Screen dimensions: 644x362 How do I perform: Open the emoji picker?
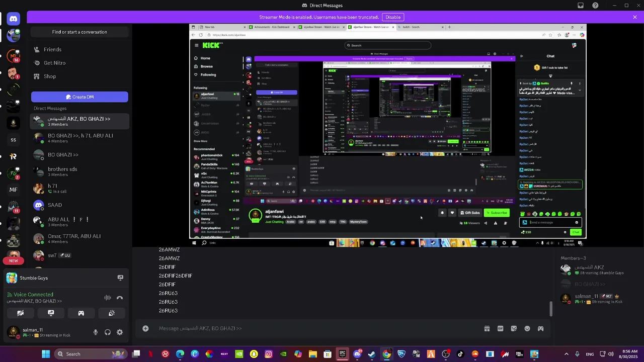[527, 328]
